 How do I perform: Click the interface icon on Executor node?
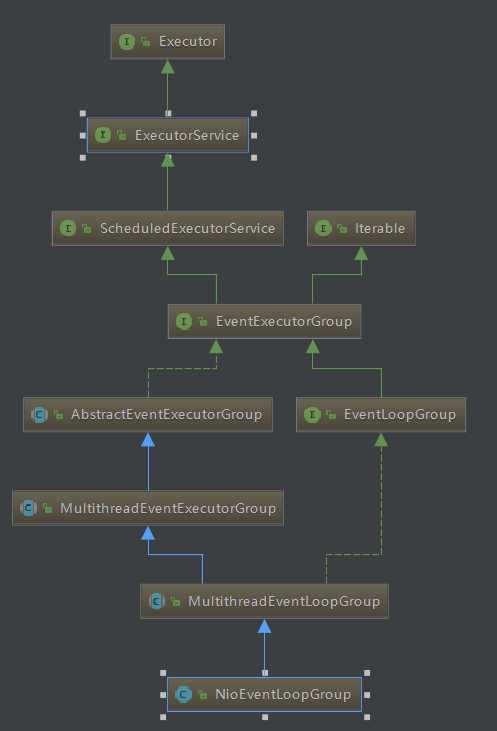tap(126, 41)
